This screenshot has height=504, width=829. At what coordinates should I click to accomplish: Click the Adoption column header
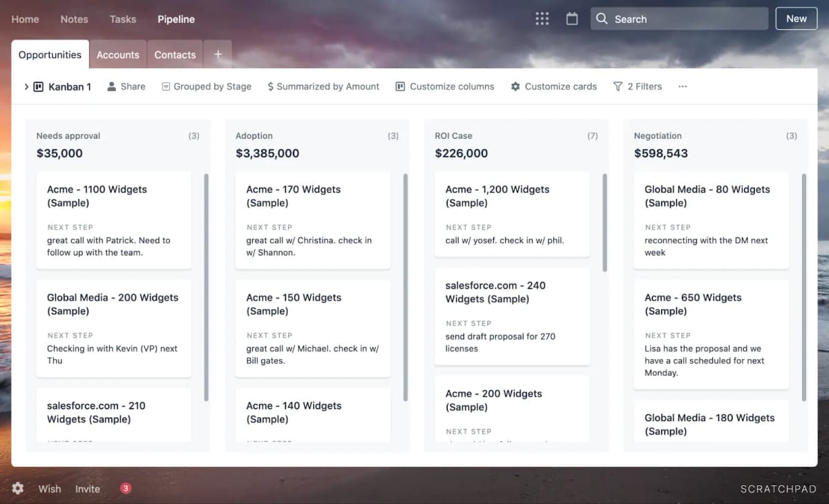point(254,136)
